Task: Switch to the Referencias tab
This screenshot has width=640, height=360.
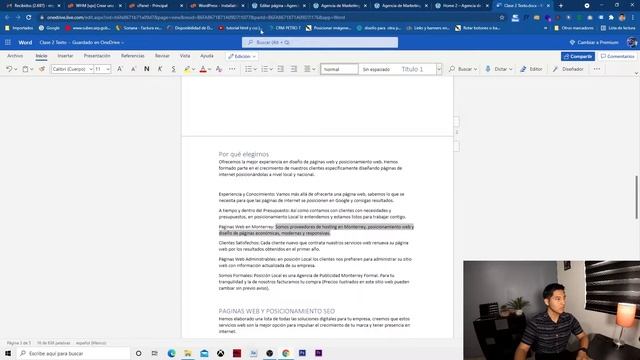Action: [133, 56]
